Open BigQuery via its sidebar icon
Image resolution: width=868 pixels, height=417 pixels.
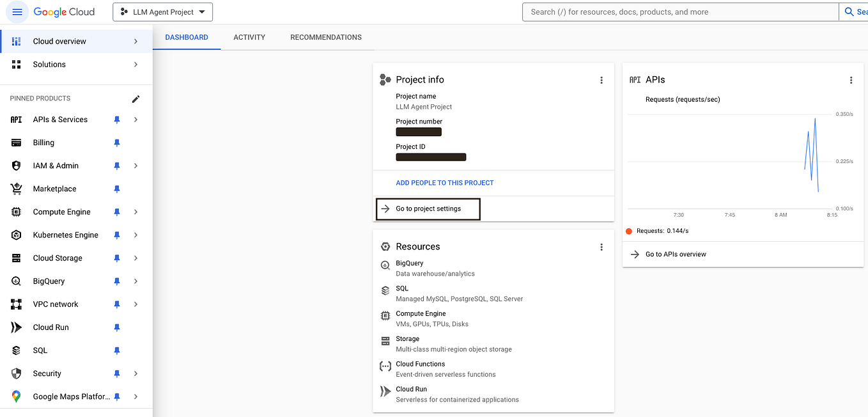pos(17,281)
